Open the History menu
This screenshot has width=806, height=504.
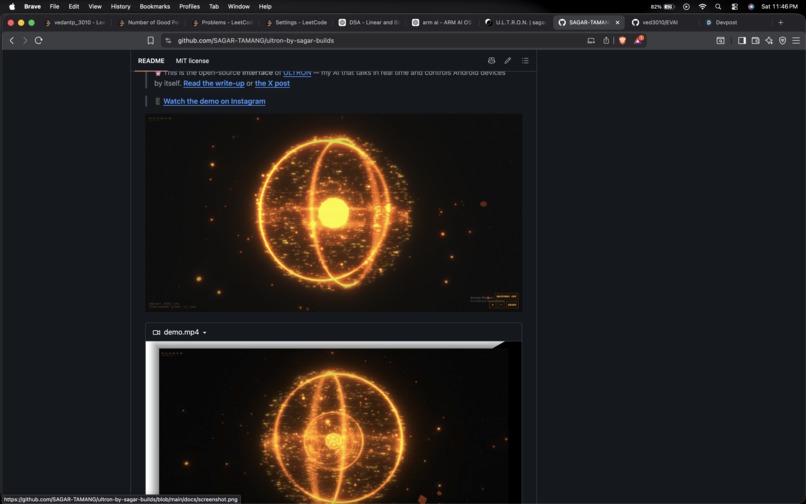[121, 7]
